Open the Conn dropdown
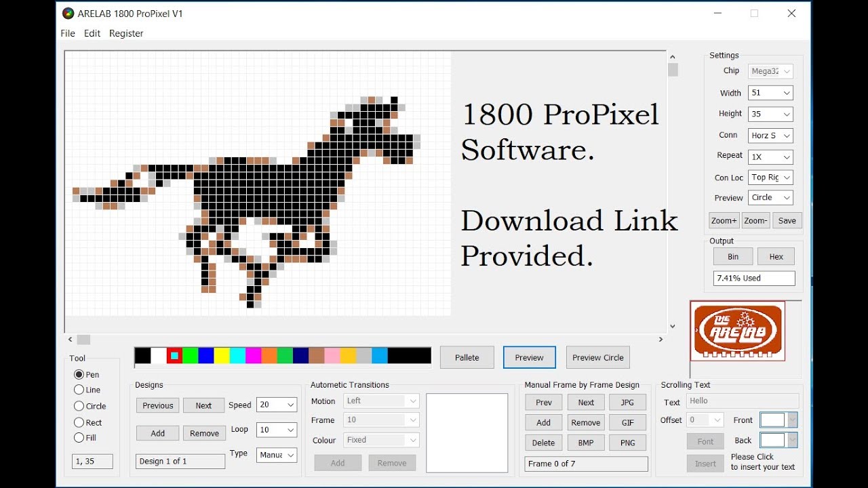This screenshot has width=868, height=488. [x=770, y=136]
